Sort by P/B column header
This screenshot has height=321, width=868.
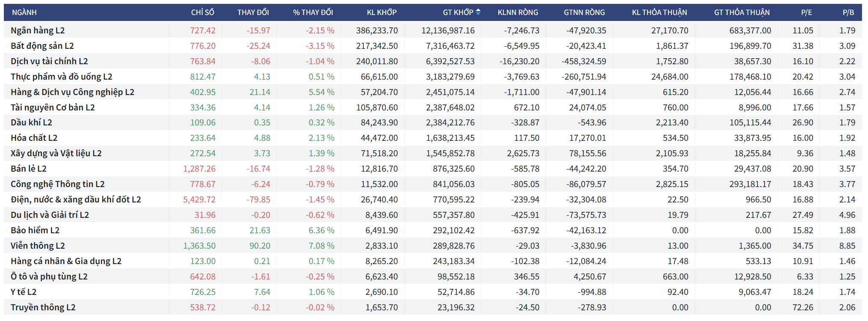tap(848, 12)
